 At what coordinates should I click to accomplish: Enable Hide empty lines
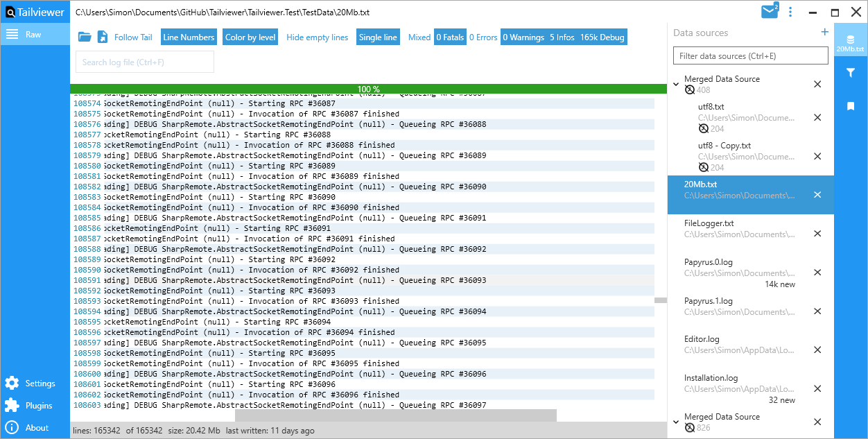coord(317,37)
